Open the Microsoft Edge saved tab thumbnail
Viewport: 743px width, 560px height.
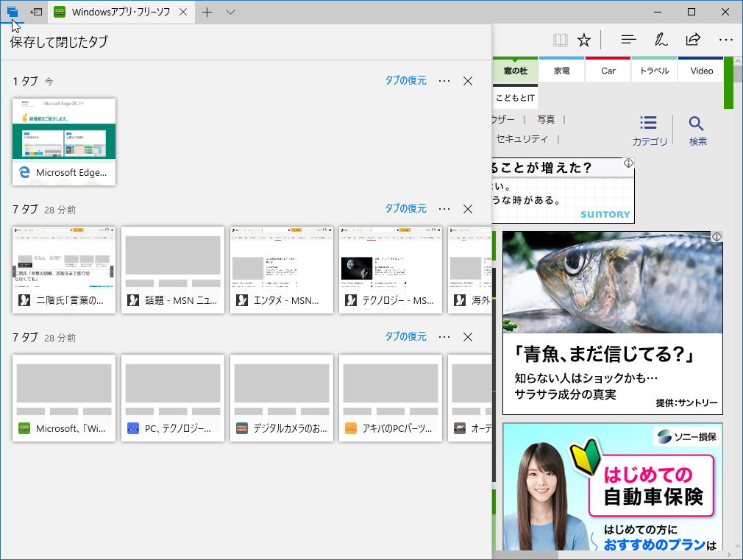(63, 141)
